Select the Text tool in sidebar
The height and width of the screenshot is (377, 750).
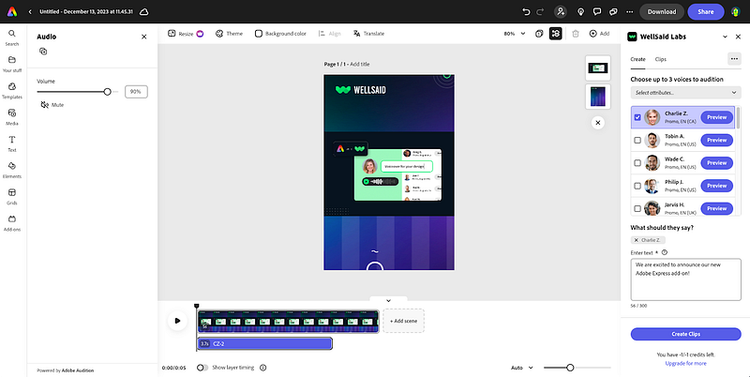tap(12, 144)
